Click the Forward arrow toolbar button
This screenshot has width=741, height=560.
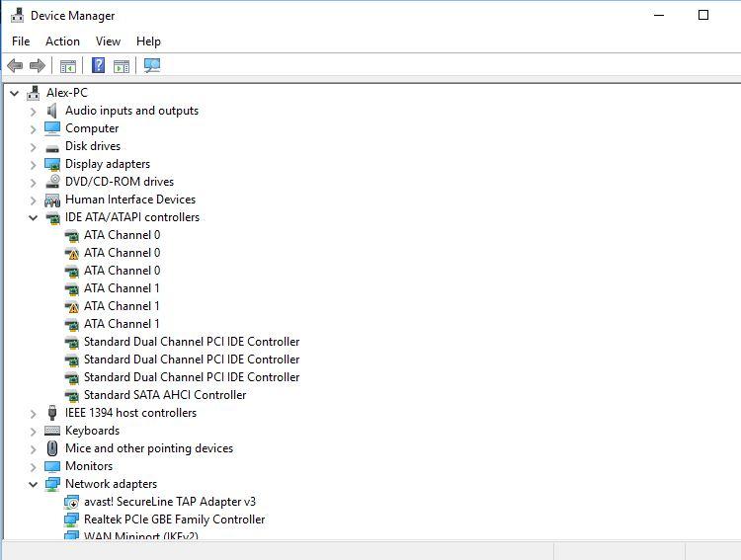pyautogui.click(x=38, y=65)
